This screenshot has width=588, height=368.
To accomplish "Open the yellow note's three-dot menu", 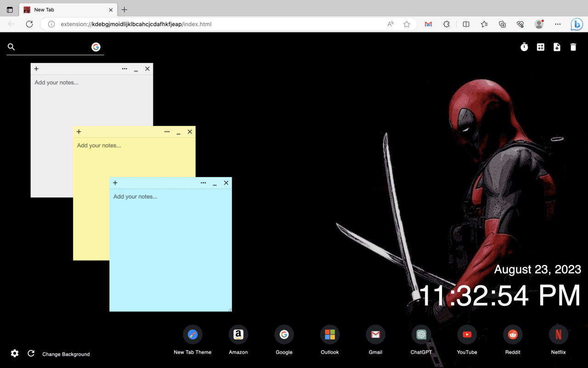I will (167, 132).
